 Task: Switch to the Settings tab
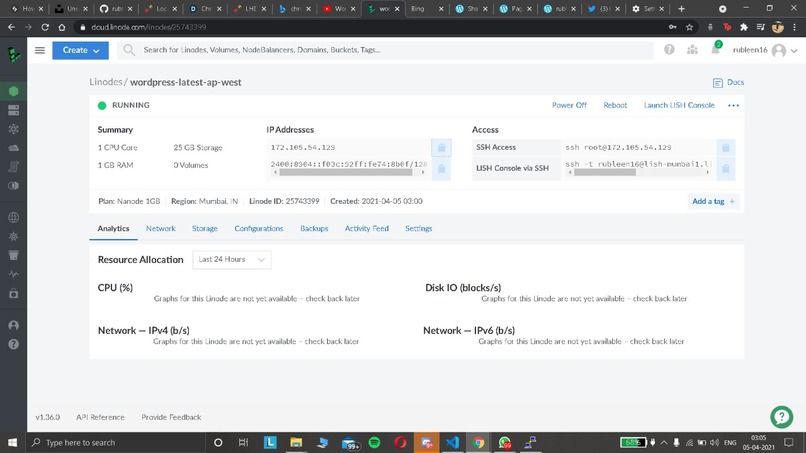418,228
